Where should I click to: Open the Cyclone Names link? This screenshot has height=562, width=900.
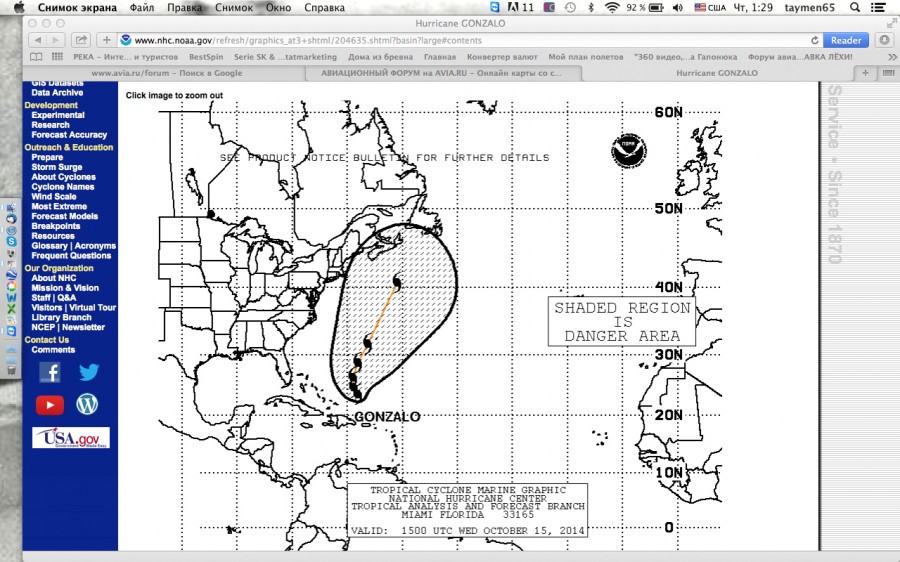(63, 187)
